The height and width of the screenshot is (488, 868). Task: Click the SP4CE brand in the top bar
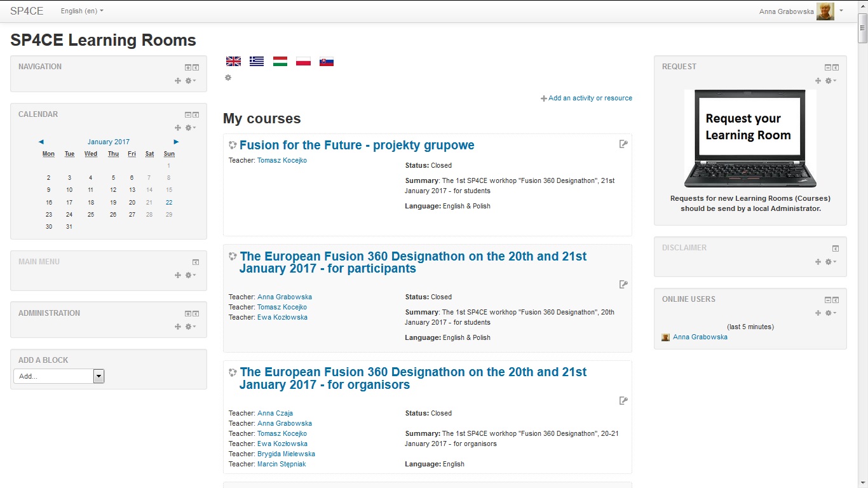tap(27, 11)
